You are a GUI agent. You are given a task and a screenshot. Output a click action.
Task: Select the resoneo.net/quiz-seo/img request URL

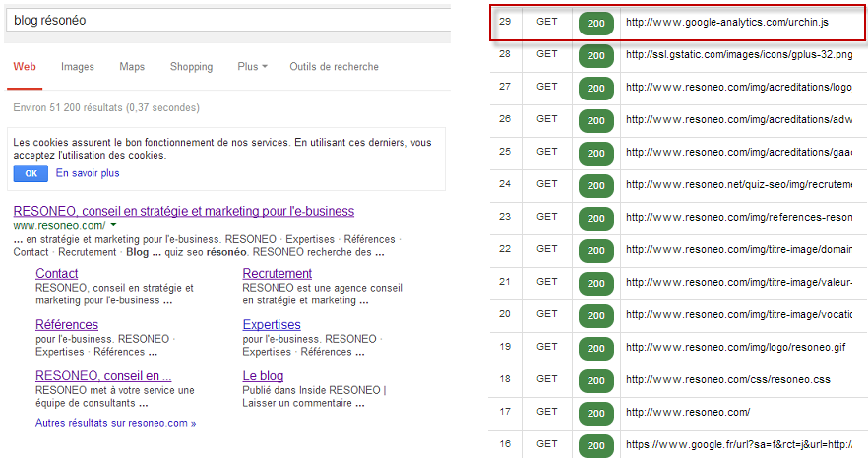point(739,184)
